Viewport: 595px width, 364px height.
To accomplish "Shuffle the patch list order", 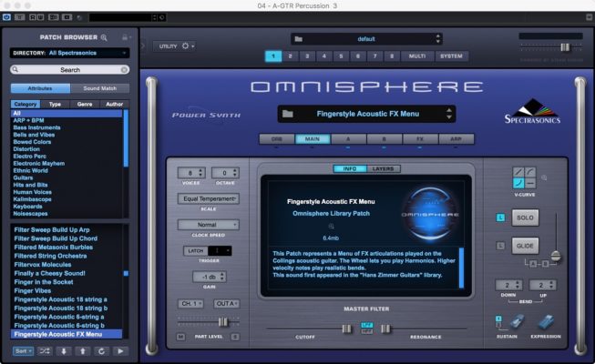I will pos(45,351).
